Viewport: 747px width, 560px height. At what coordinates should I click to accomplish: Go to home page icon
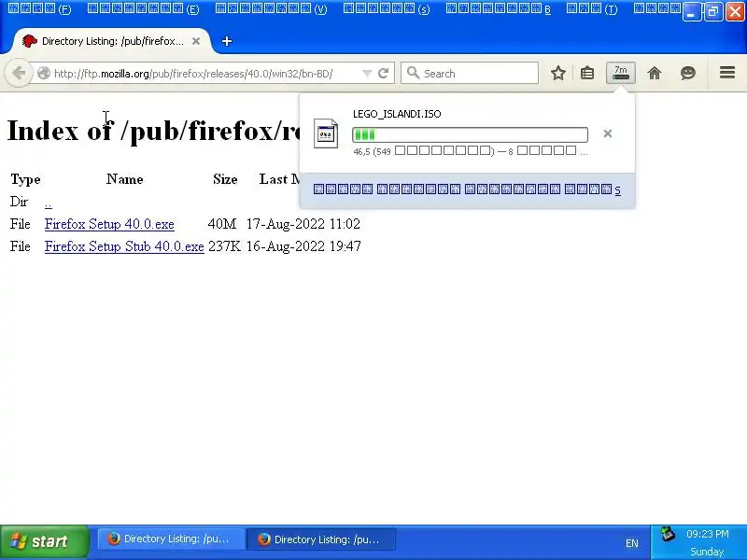coord(655,74)
